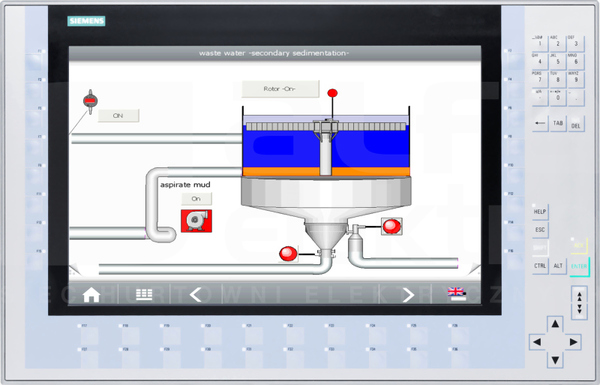Click the flow meter icon above ON button
The image size is (600, 385).
pos(90,101)
